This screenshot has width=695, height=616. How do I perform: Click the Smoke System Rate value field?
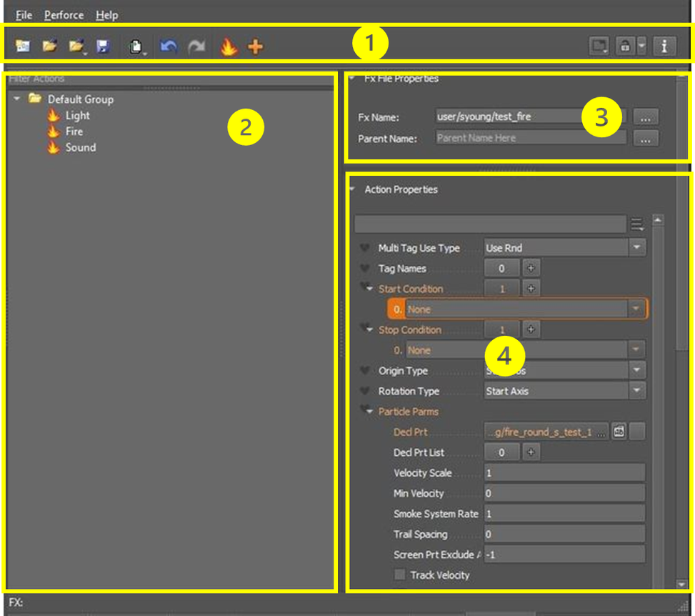(564, 514)
